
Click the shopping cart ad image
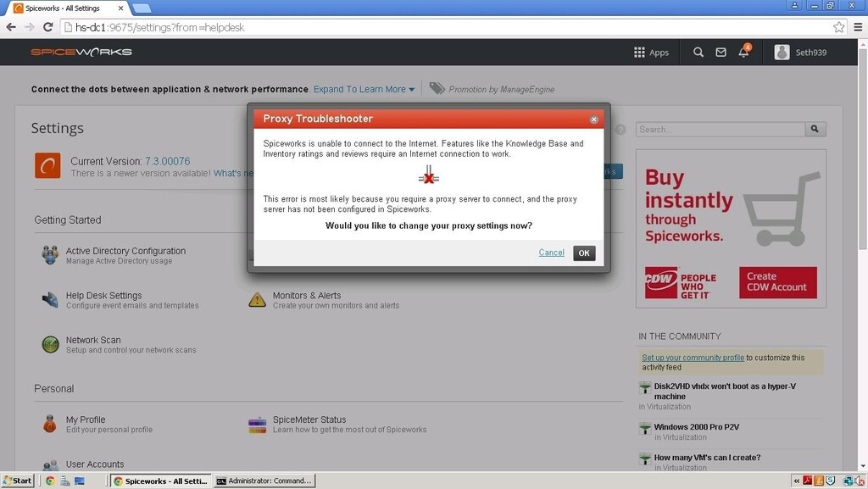pyautogui.click(x=782, y=209)
